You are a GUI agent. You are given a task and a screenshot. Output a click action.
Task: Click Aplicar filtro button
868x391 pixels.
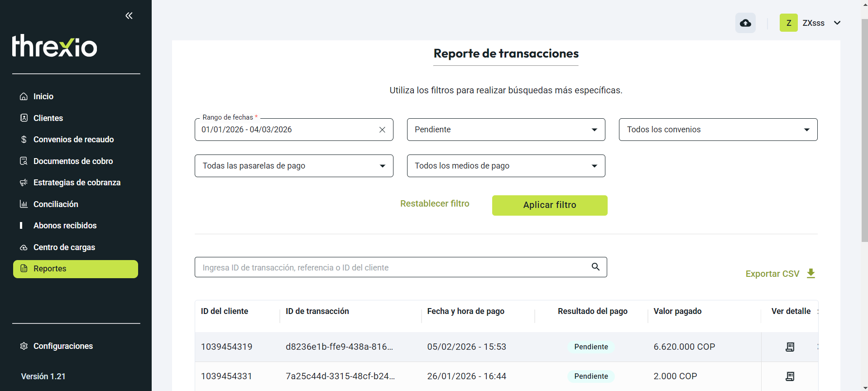(550, 205)
